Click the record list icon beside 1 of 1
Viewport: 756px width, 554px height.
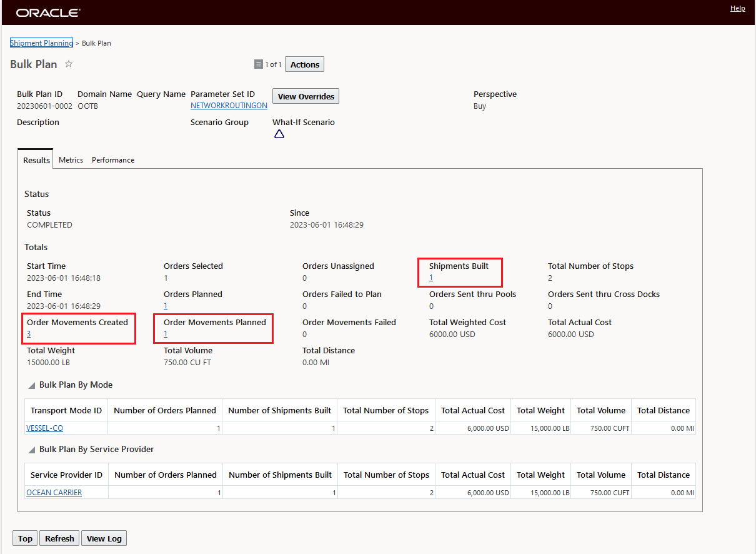coord(259,64)
